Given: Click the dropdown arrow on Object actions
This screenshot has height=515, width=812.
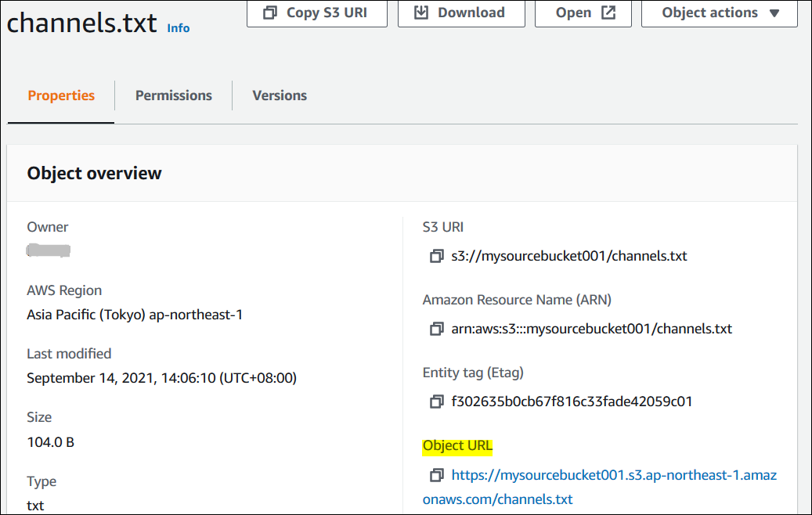Looking at the screenshot, I should pos(772,13).
